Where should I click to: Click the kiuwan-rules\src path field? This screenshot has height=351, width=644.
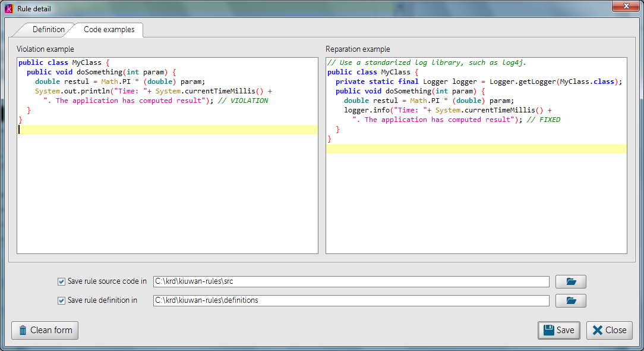pyautogui.click(x=351, y=281)
